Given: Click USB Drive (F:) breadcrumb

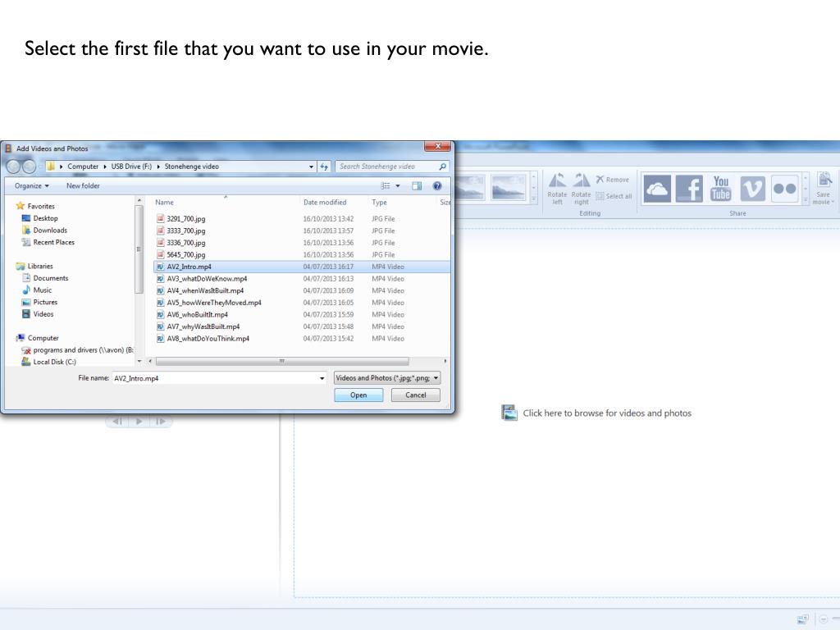Looking at the screenshot, I should coord(131,167).
